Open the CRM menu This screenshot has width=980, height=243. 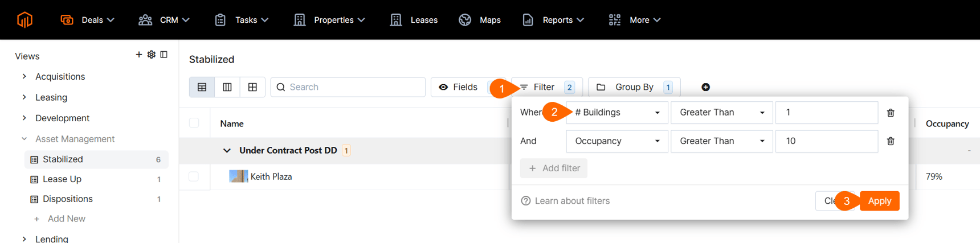[164, 20]
